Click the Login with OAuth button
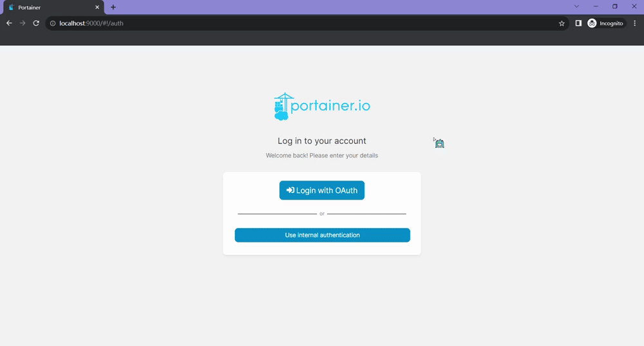644x346 pixels. (322, 190)
